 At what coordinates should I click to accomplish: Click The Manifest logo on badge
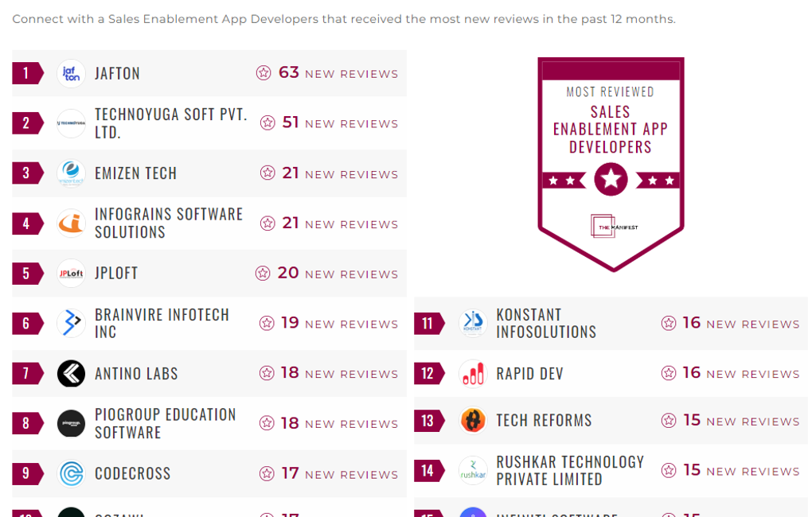[x=614, y=227]
